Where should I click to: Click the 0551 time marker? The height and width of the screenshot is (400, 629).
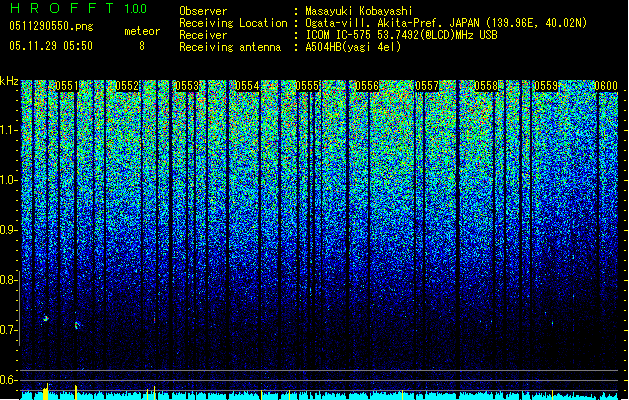click(67, 86)
